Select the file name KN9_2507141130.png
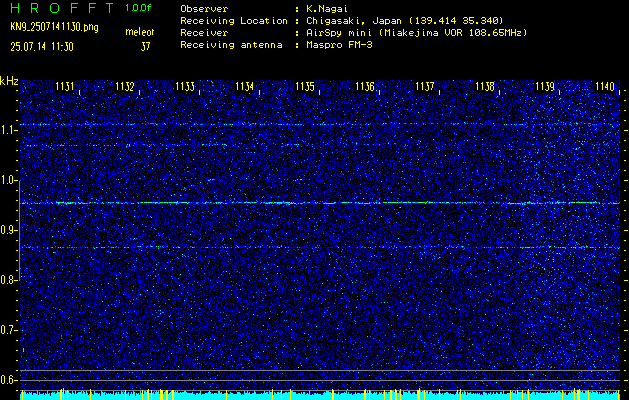629x400 pixels. (x=54, y=27)
